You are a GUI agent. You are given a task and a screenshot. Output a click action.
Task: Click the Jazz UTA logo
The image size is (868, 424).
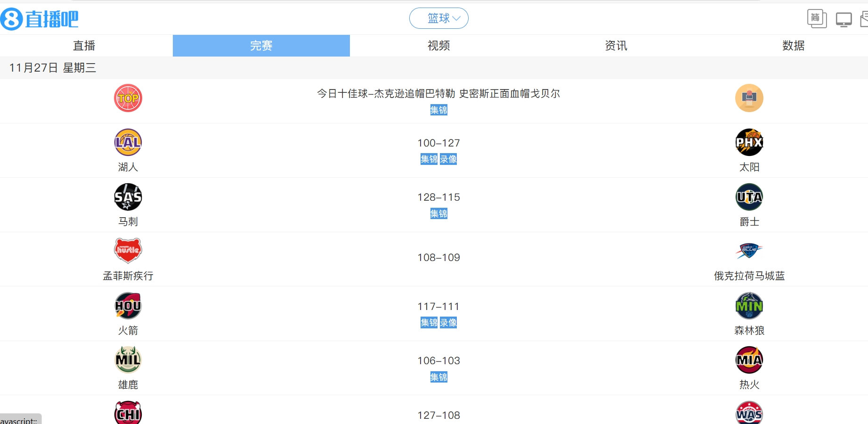click(x=749, y=197)
